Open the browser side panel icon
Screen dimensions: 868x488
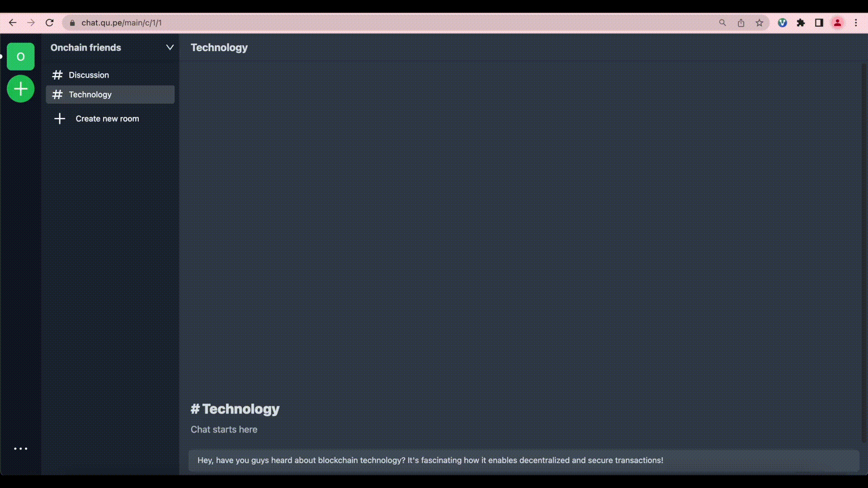(x=819, y=23)
